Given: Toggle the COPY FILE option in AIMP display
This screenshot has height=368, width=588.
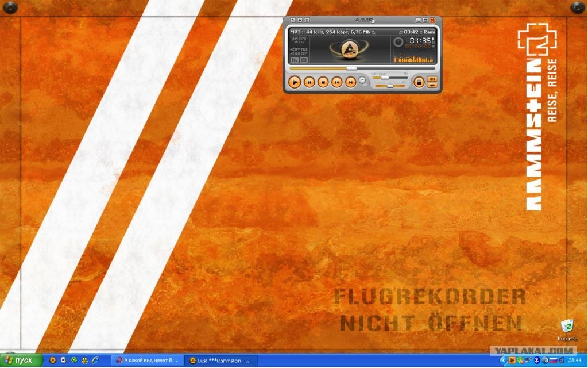Looking at the screenshot, I should pyautogui.click(x=299, y=49).
